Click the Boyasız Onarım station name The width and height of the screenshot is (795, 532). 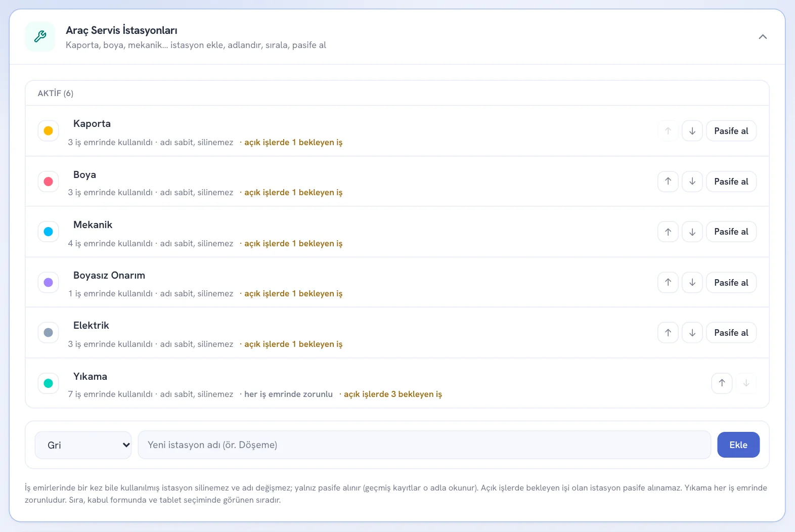(109, 276)
